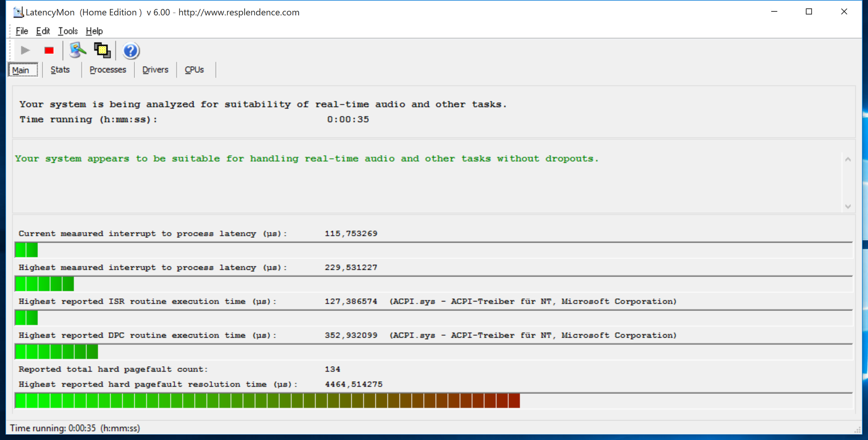Switch to the Processes tab
This screenshot has width=868, height=440.
pos(108,70)
